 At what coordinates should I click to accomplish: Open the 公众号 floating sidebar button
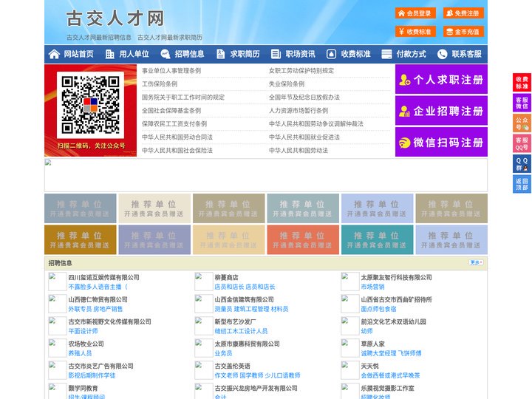(x=522, y=123)
